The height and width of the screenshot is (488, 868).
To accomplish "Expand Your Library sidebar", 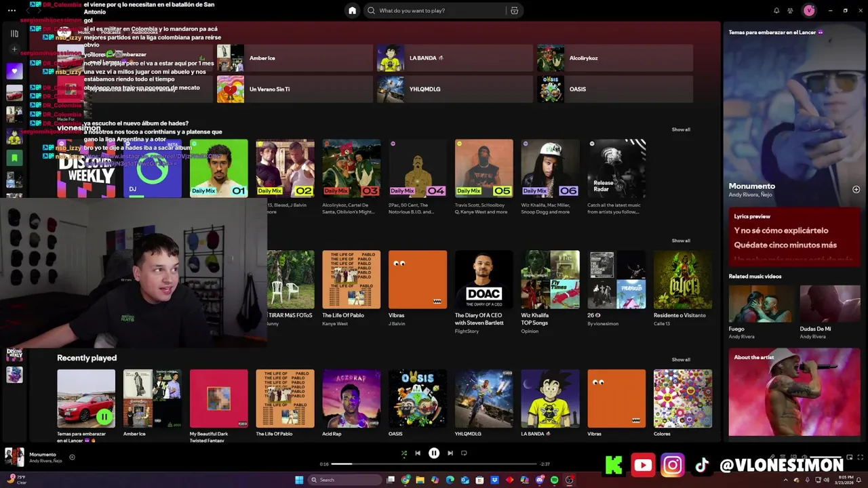I will [14, 33].
